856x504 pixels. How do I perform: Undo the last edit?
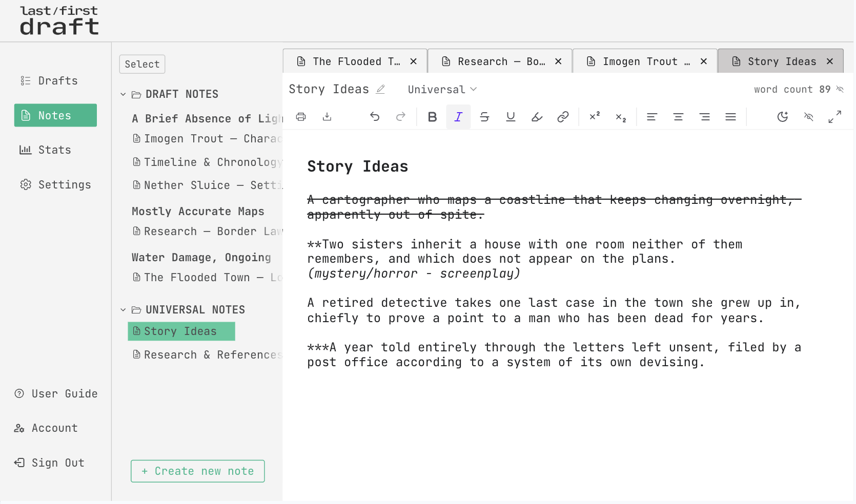pyautogui.click(x=375, y=117)
